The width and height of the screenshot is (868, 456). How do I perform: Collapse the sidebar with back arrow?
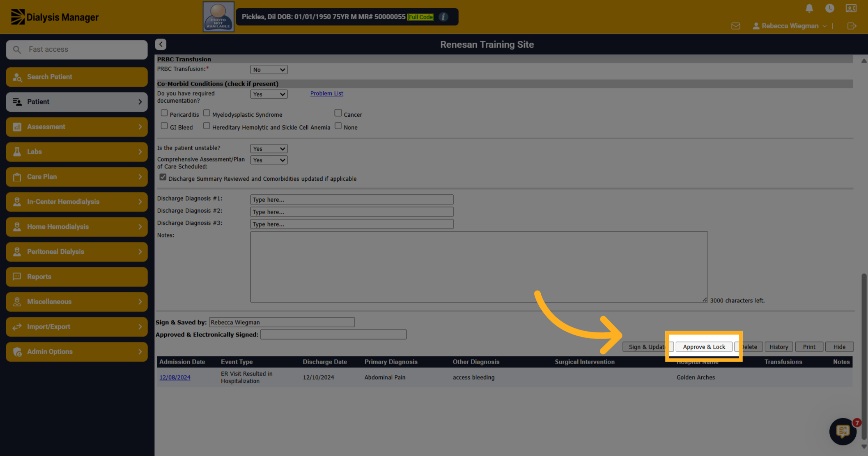tap(161, 44)
